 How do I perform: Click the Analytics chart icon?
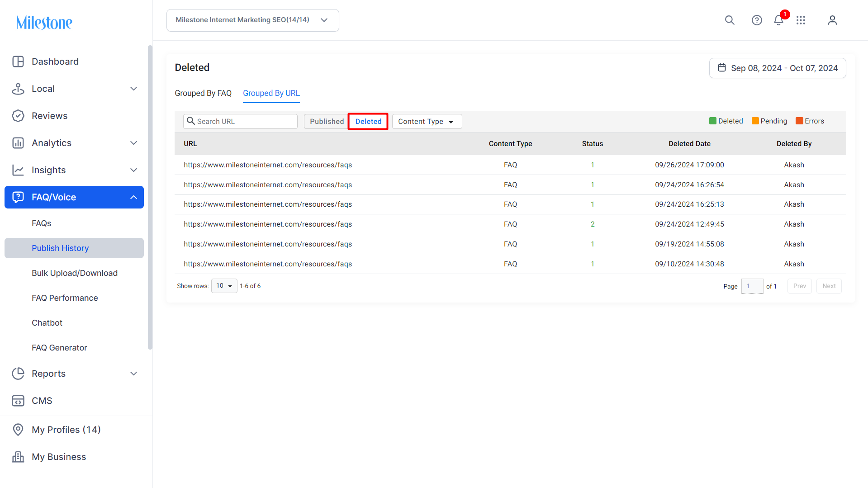click(18, 143)
